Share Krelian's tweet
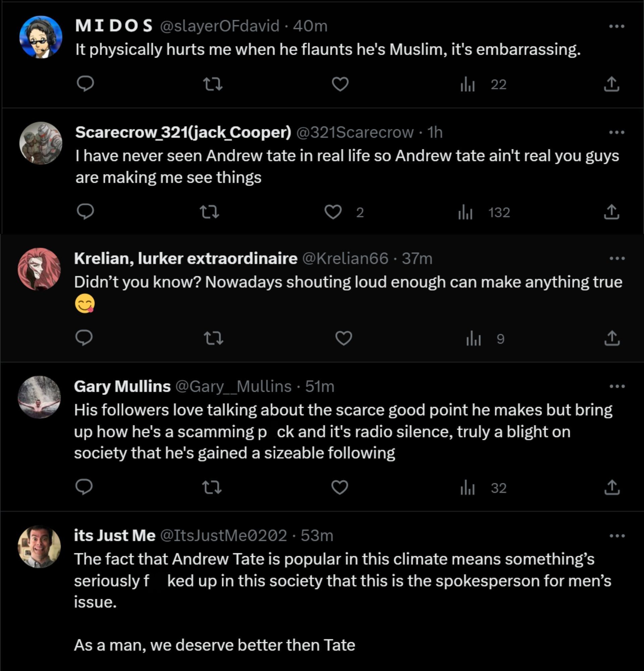The image size is (644, 671). point(612,338)
